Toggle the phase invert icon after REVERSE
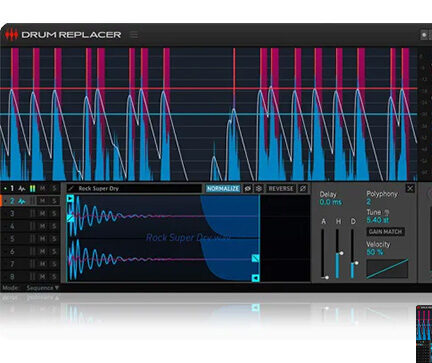Viewport: 432px width, 363px height. [x=303, y=189]
